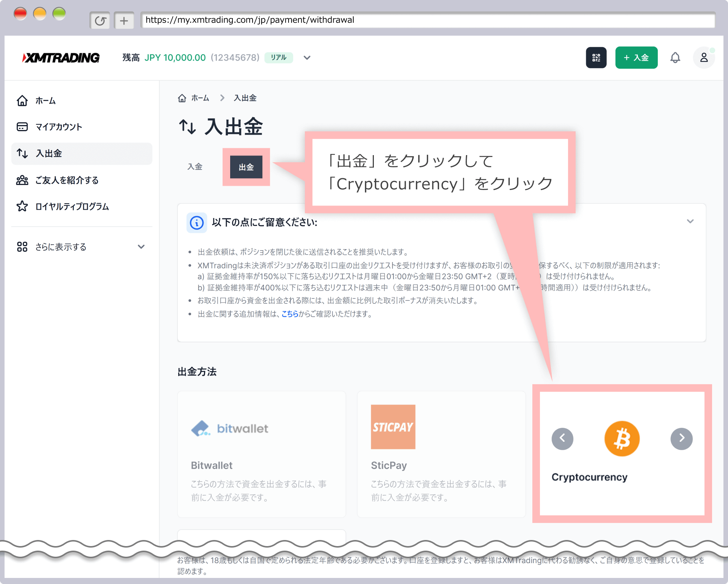The height and width of the screenshot is (584, 728).
Task: Click the browser reload button
Action: click(100, 20)
